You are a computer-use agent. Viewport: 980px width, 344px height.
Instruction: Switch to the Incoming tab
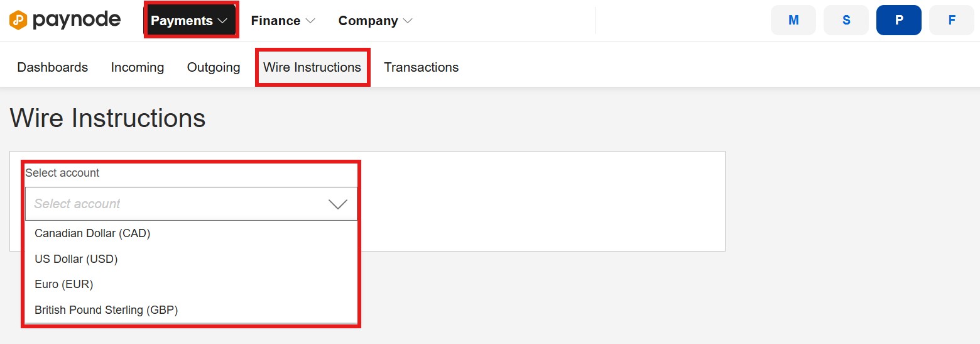138,67
